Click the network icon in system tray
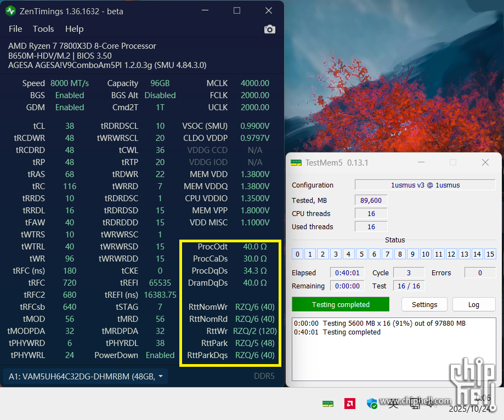This screenshot has width=504, height=420. pyautogui.click(x=415, y=404)
